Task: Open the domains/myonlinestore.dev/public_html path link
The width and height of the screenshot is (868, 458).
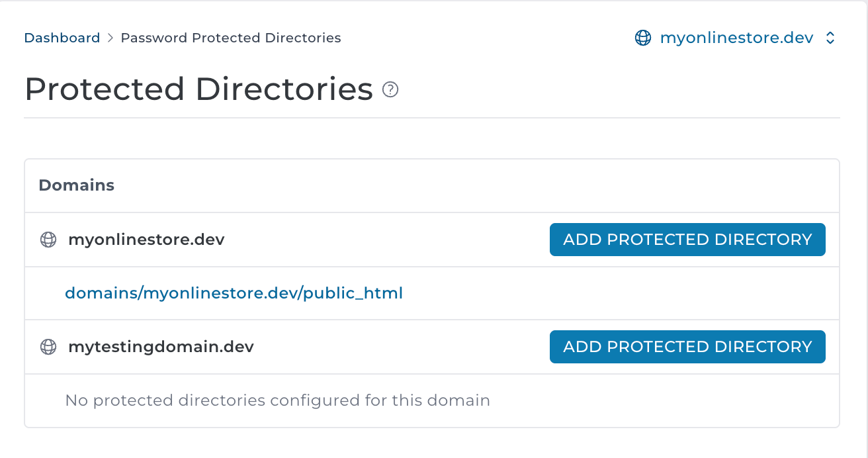Action: (234, 293)
